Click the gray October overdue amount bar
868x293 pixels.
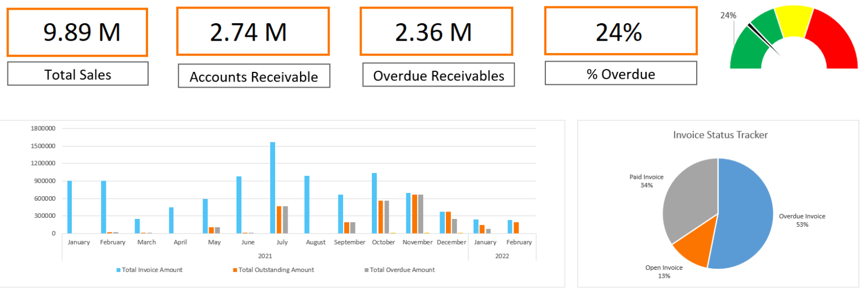click(387, 217)
